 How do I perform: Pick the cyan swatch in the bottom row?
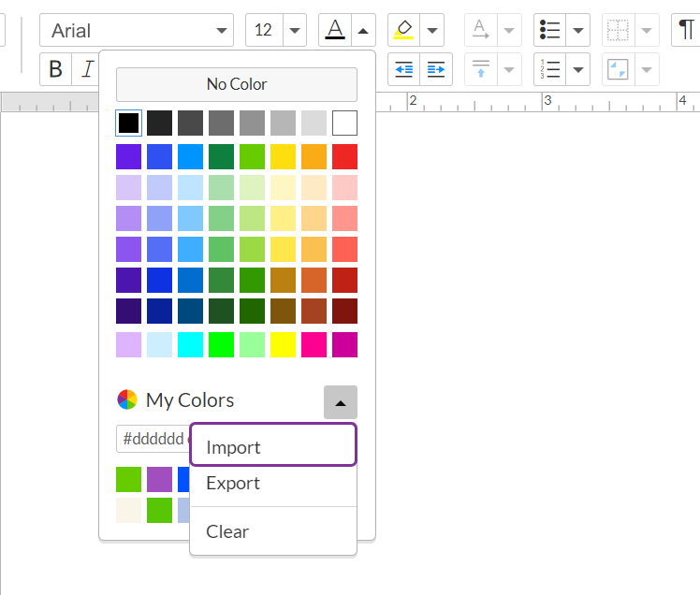pyautogui.click(x=190, y=344)
